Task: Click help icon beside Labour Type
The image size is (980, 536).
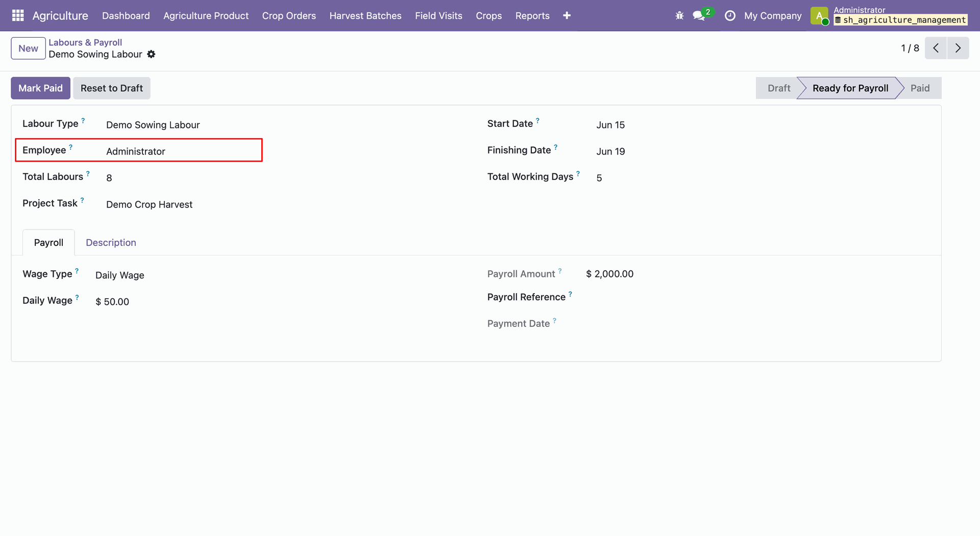Action: point(83,120)
